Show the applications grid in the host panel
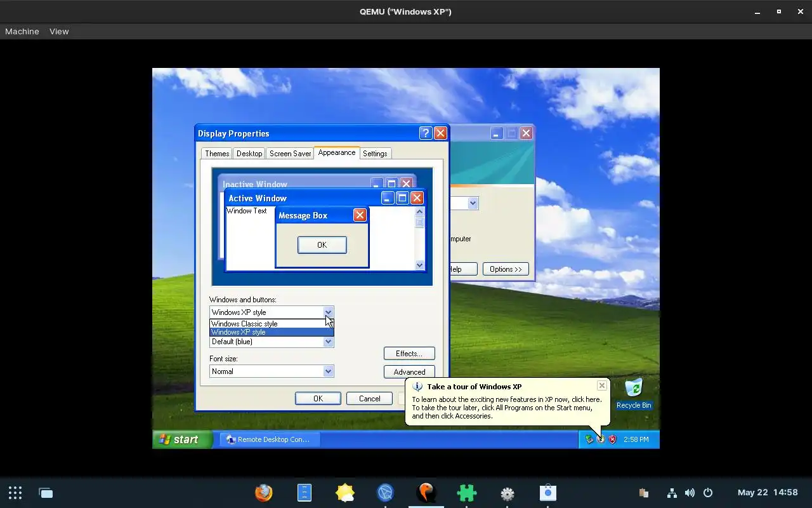The height and width of the screenshot is (508, 812). [15, 493]
